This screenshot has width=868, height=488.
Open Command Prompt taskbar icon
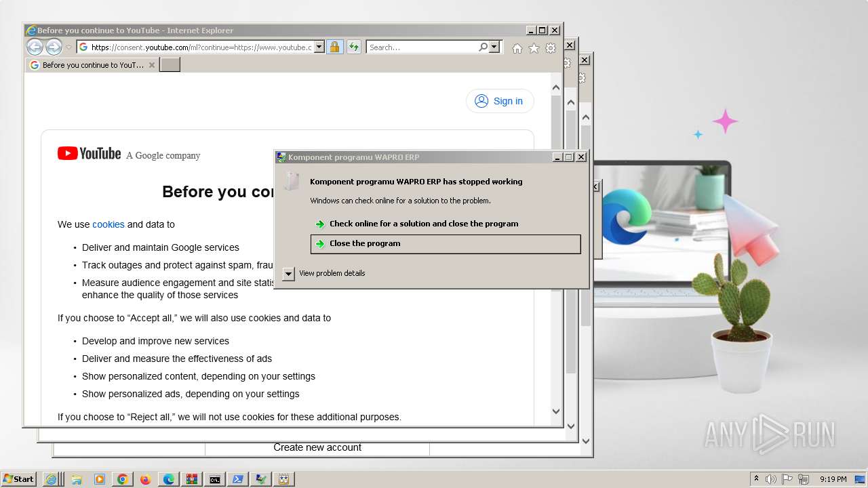click(x=214, y=479)
